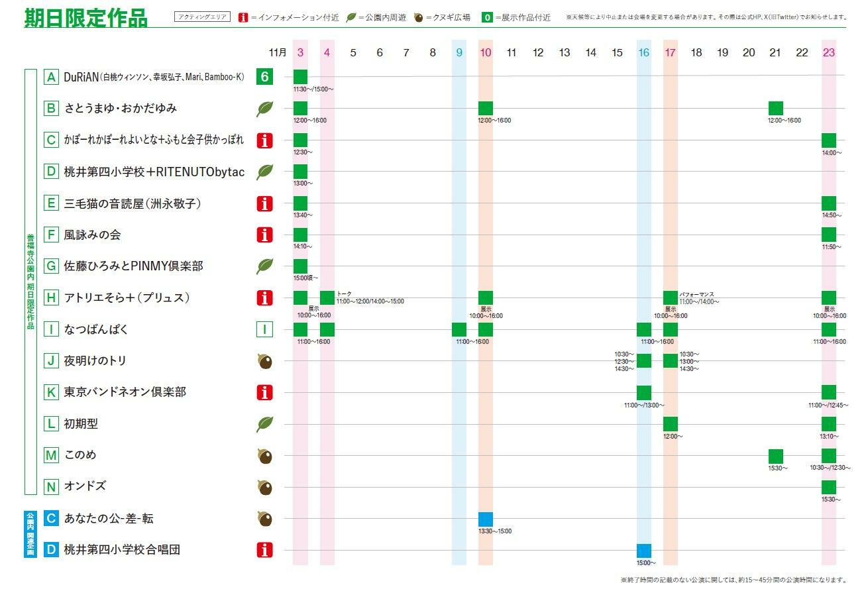Viewport: 868px width, 589px height.
Task: Click the パフォーマンス 11:00〜/14:00〜 label
Action: 699,297
